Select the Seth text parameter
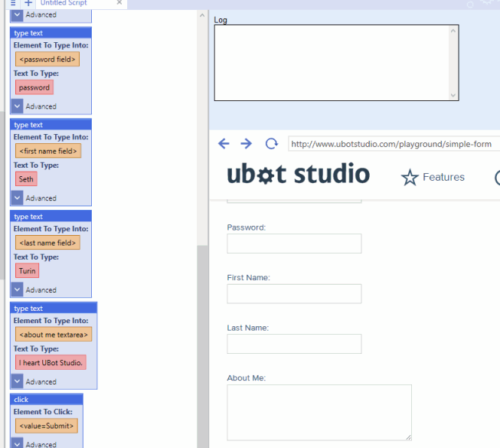 (26, 179)
